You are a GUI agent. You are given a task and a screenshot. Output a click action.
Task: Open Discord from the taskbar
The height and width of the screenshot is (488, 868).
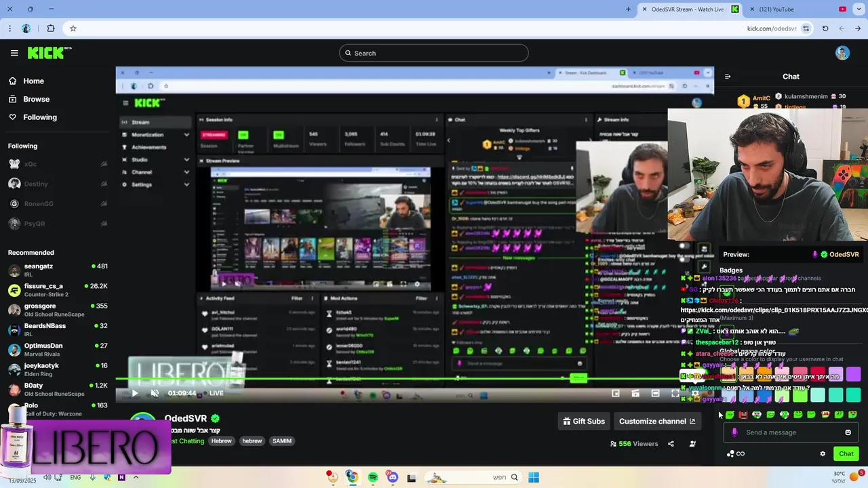click(x=392, y=477)
